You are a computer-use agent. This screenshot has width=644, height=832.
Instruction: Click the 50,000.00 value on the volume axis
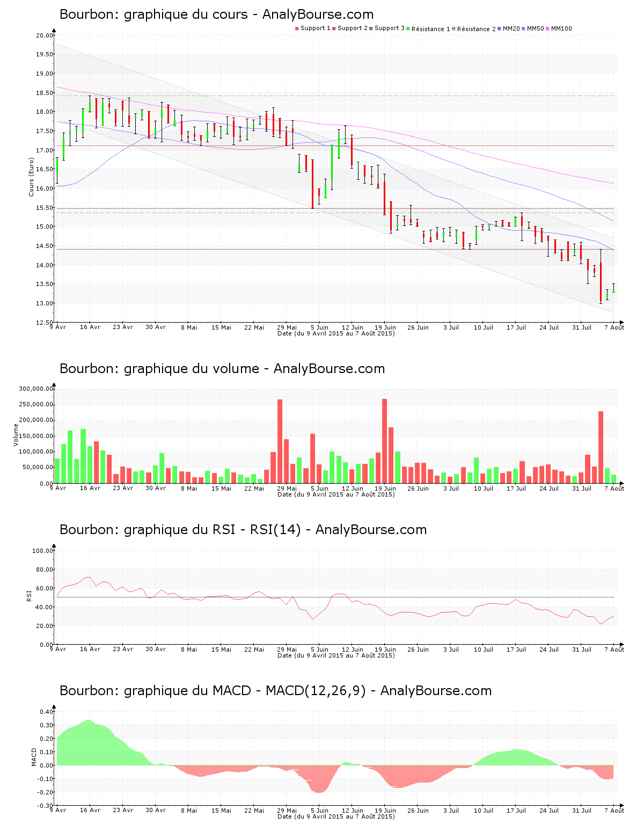(38, 468)
